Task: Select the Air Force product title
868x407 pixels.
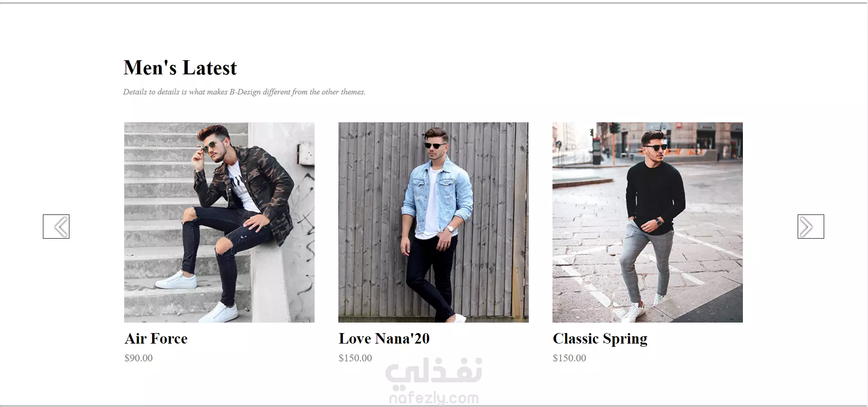Action: (x=156, y=339)
